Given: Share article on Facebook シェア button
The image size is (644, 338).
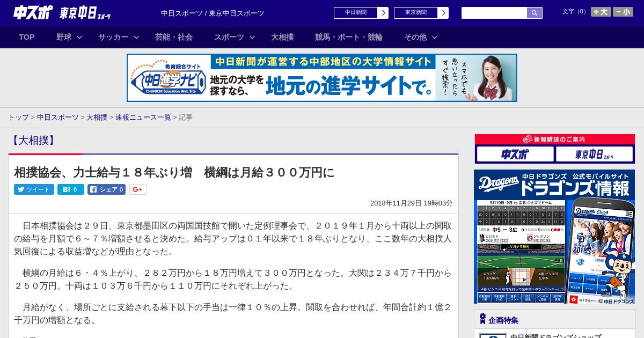Looking at the screenshot, I should (106, 189).
